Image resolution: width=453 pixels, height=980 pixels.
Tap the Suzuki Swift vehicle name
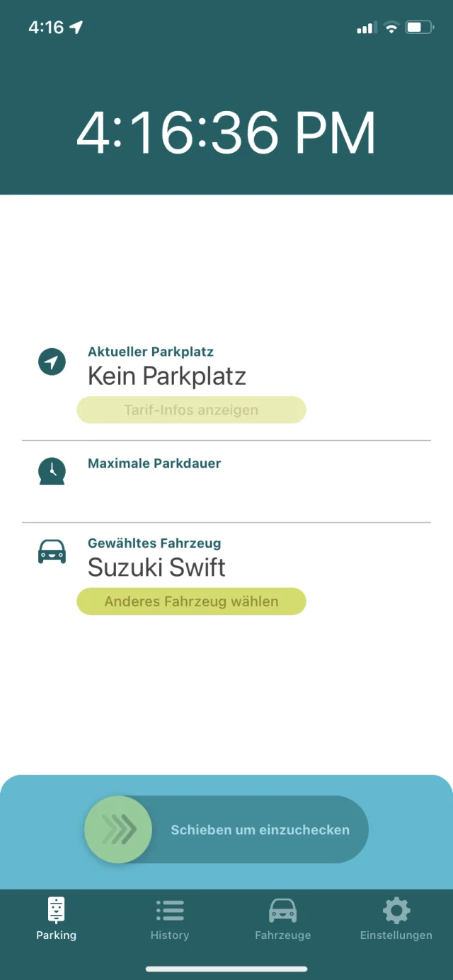coord(156,567)
